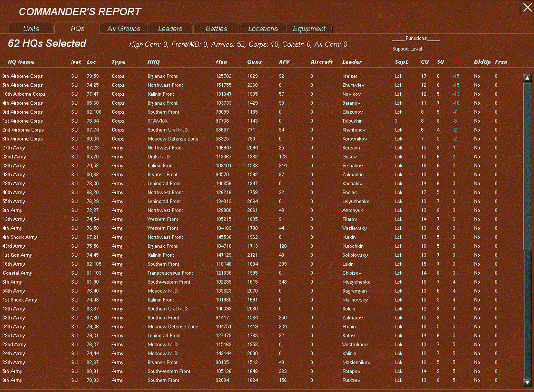Click leader Purkaev of 9th Army
Screen dimensions: 534x392
(351, 380)
